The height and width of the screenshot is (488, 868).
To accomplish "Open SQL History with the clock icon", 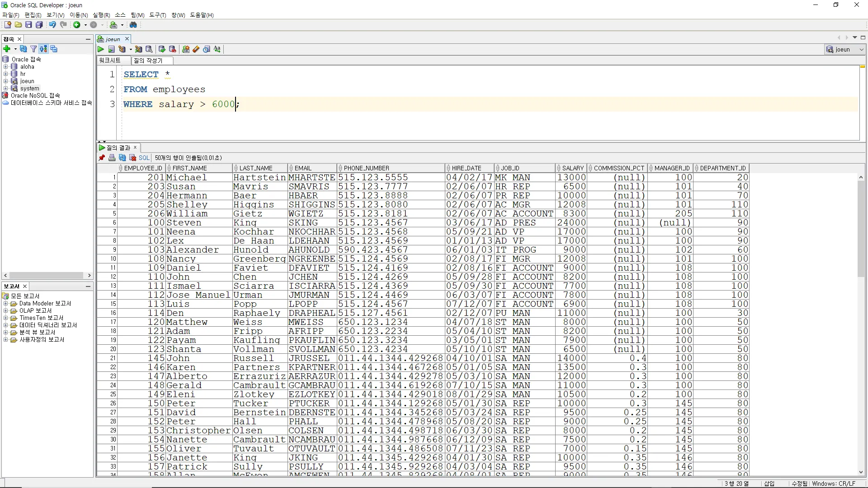I will pyautogui.click(x=207, y=49).
